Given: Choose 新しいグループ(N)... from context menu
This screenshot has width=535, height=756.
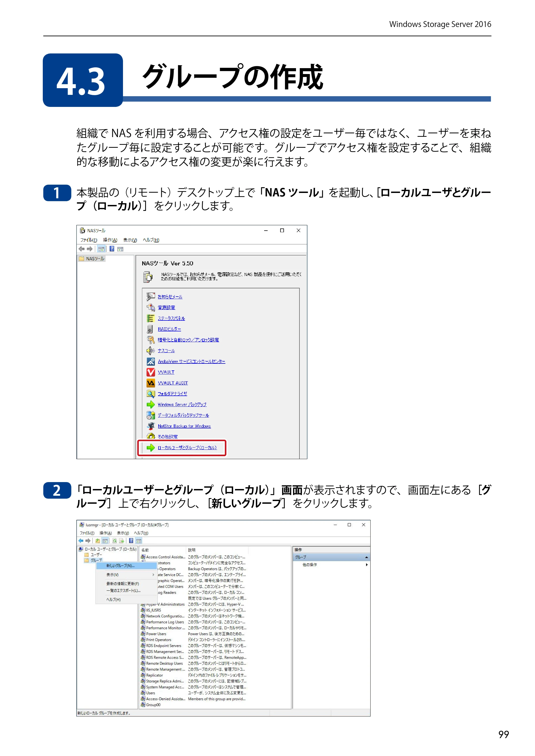Looking at the screenshot, I should (x=126, y=566).
